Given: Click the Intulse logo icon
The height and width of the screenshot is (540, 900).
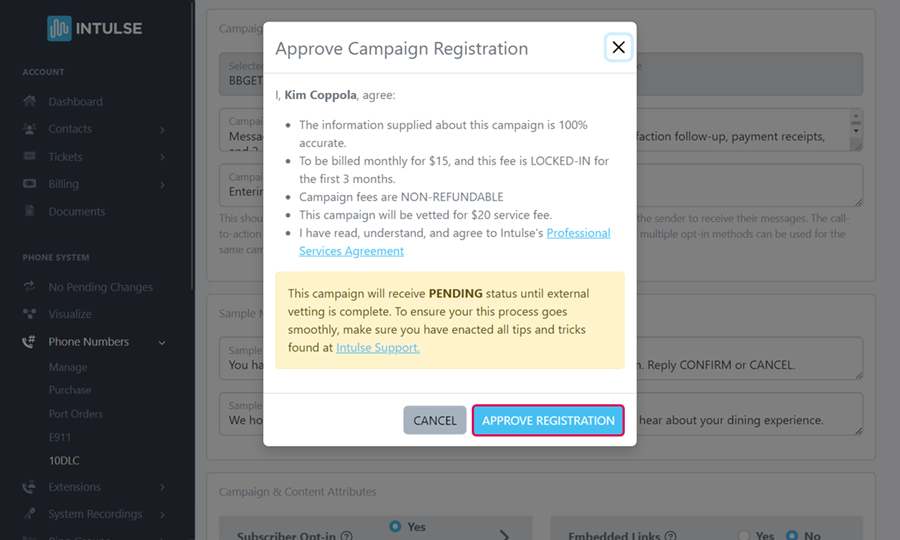Looking at the screenshot, I should click(x=59, y=28).
